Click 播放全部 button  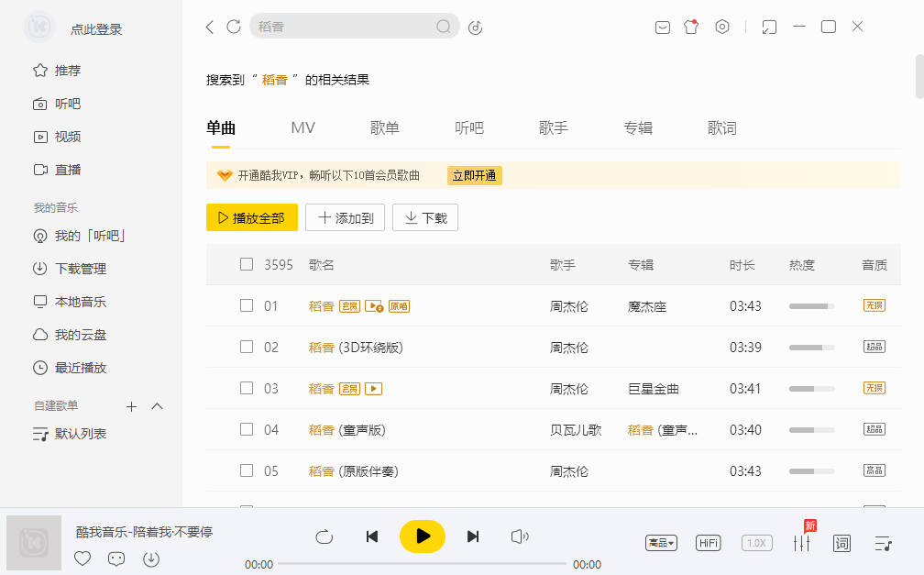[x=251, y=217]
